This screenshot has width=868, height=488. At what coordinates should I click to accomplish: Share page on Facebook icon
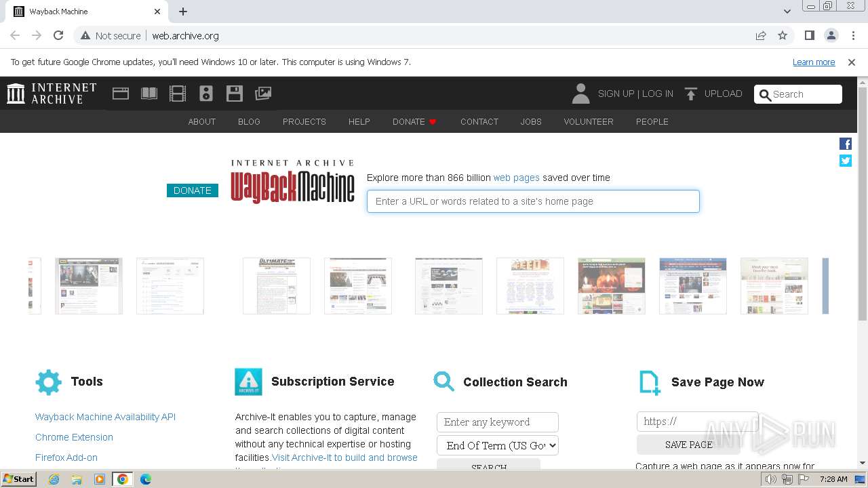pos(846,144)
